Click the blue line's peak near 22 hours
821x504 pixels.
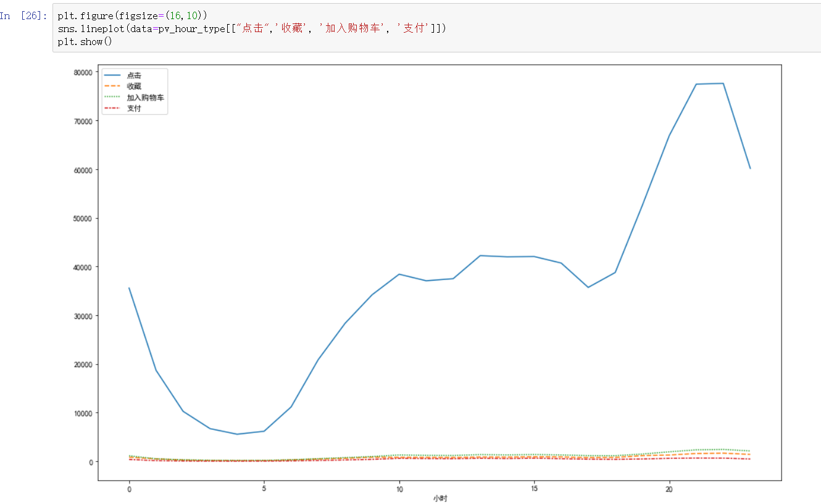click(x=723, y=83)
